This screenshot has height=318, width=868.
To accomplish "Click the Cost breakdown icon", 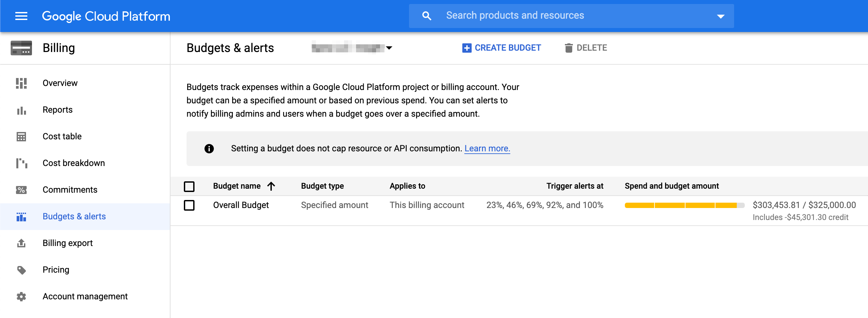I will (21, 163).
